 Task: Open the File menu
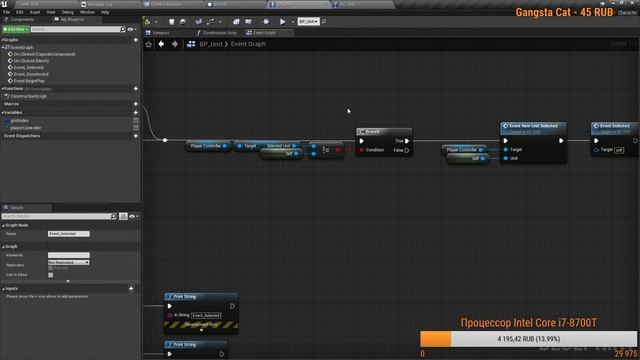7,12
